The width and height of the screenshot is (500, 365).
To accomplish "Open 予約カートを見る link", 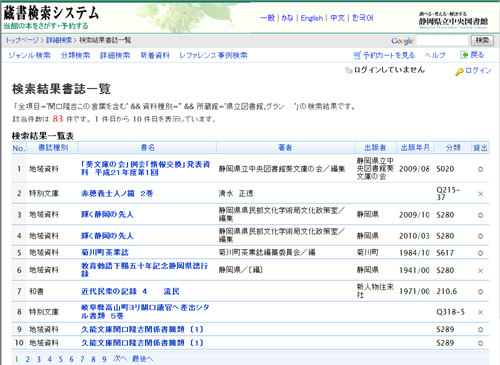I will pos(389,55).
